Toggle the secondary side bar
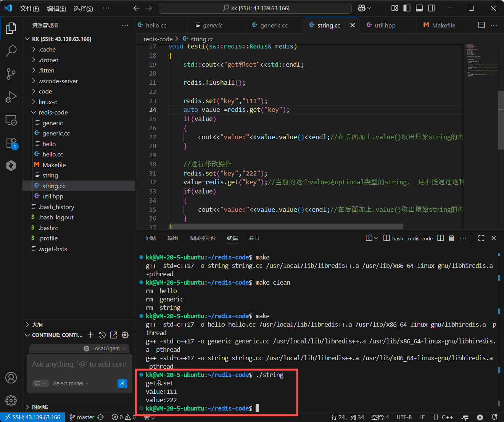The width and height of the screenshot is (504, 422). [432, 8]
